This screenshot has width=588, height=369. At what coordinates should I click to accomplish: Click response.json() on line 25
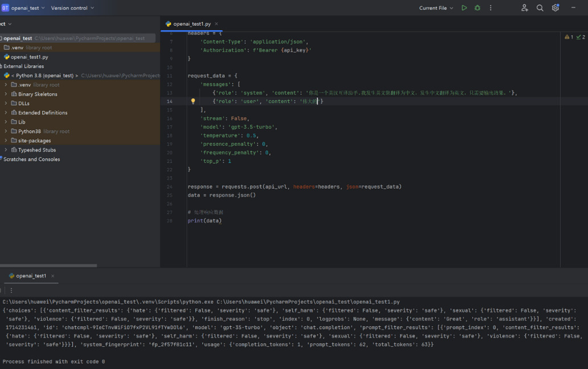point(232,195)
